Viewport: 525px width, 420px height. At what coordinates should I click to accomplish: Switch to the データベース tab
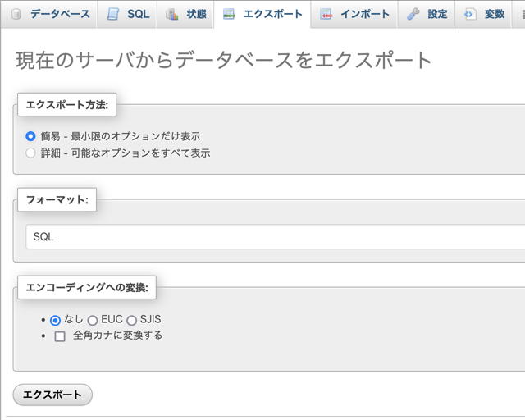pos(60,14)
